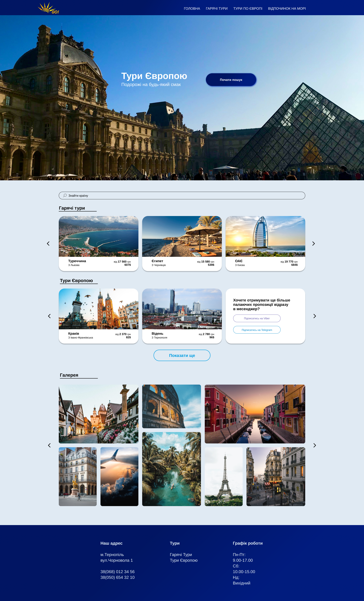Subscribe via Підписатись на Telegram button
Image resolution: width=364 pixels, height=601 pixels.
(257, 330)
